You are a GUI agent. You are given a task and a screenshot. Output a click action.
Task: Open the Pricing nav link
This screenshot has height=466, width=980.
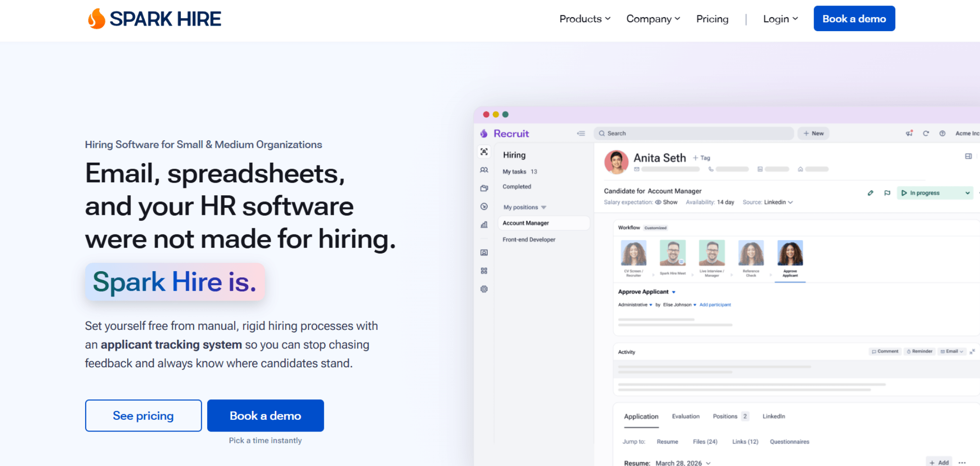(x=712, y=19)
